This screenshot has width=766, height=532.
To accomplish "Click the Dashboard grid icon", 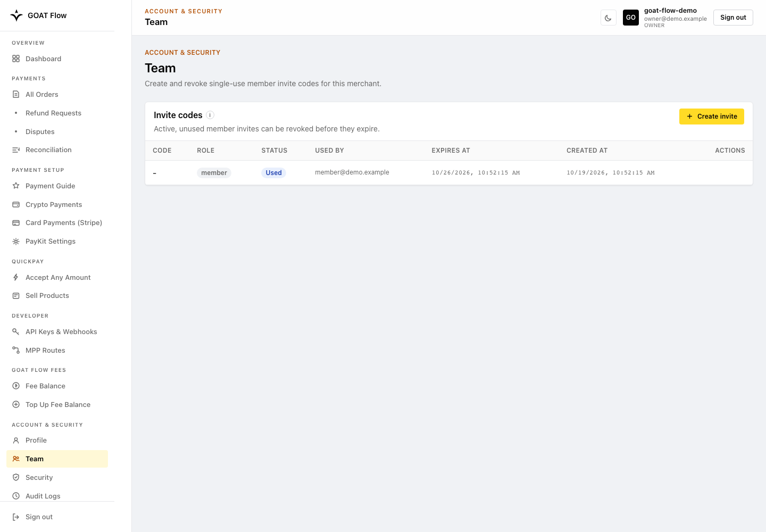I will (x=16, y=59).
